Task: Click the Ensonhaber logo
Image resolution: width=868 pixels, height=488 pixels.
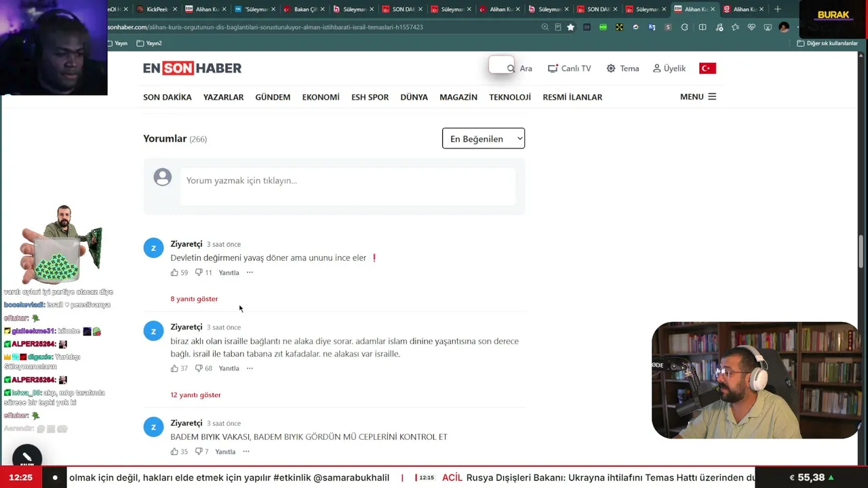Action: [x=192, y=68]
